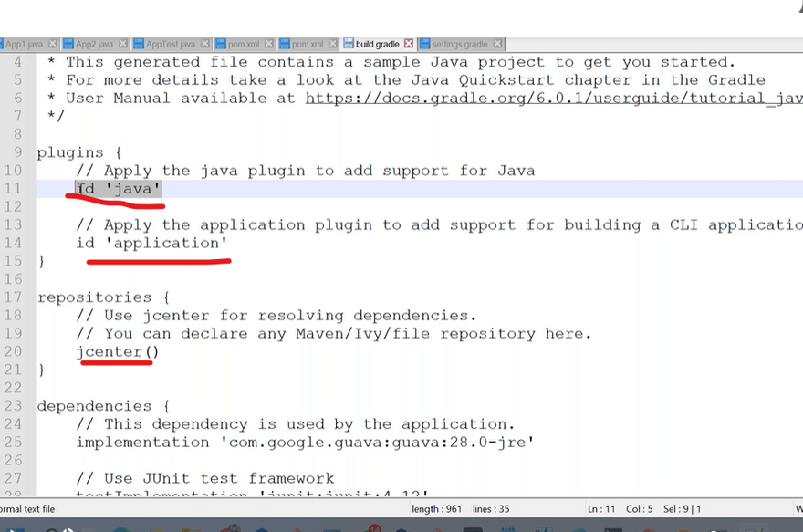Close the App1.java tab

pos(53,44)
